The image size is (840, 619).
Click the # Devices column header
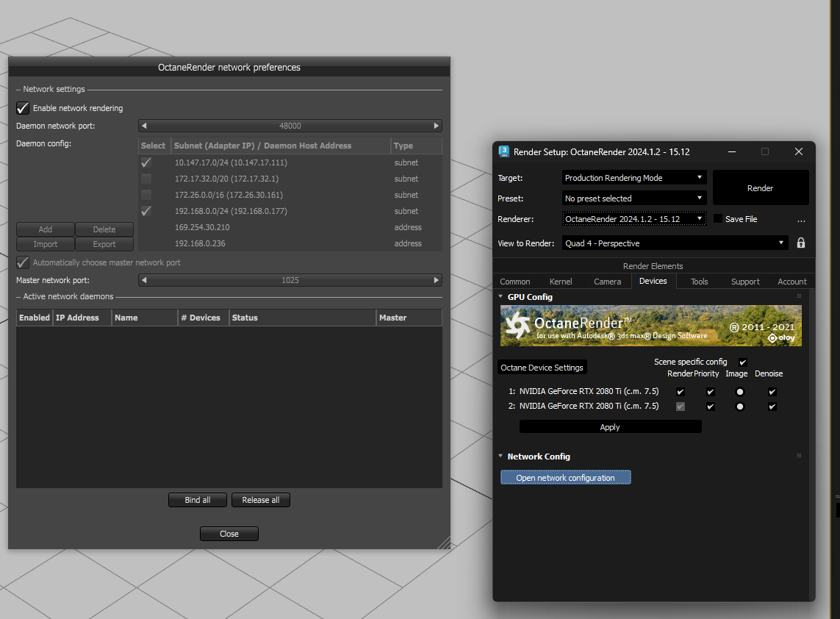(203, 318)
